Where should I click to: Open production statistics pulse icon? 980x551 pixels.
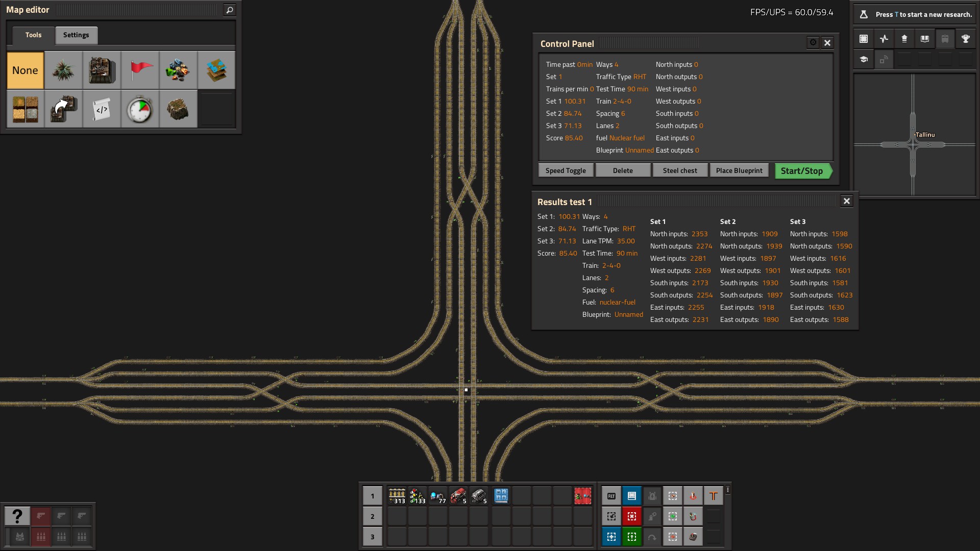click(x=884, y=39)
